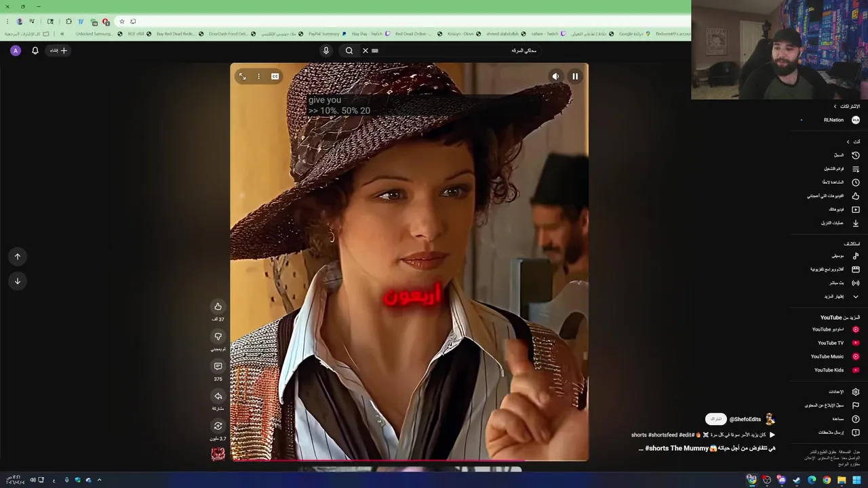Image resolution: width=868 pixels, height=488 pixels.
Task: Go to the next Short with down arrow
Action: pos(18,281)
